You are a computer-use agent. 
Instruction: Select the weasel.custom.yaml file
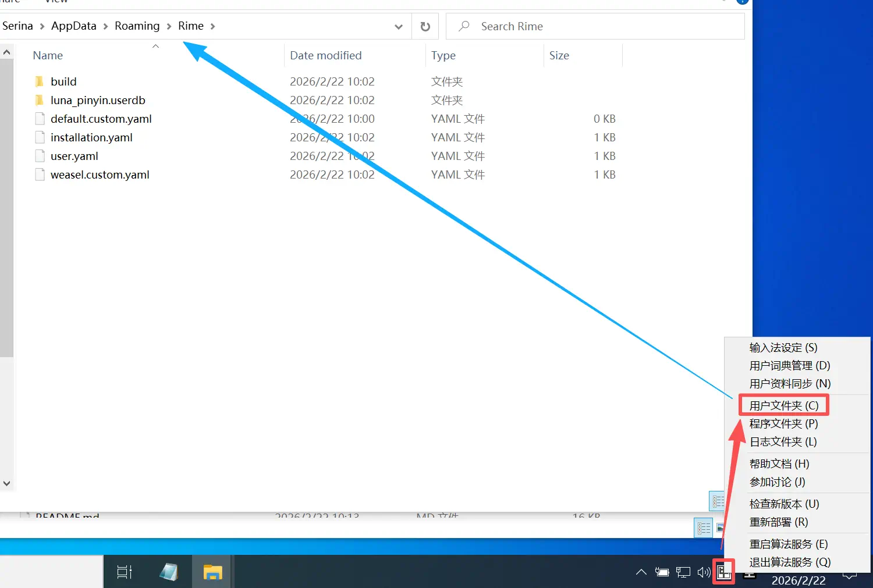point(100,175)
